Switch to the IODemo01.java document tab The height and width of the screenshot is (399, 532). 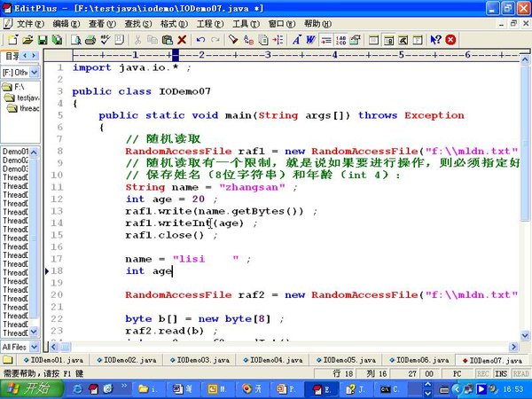(53, 360)
